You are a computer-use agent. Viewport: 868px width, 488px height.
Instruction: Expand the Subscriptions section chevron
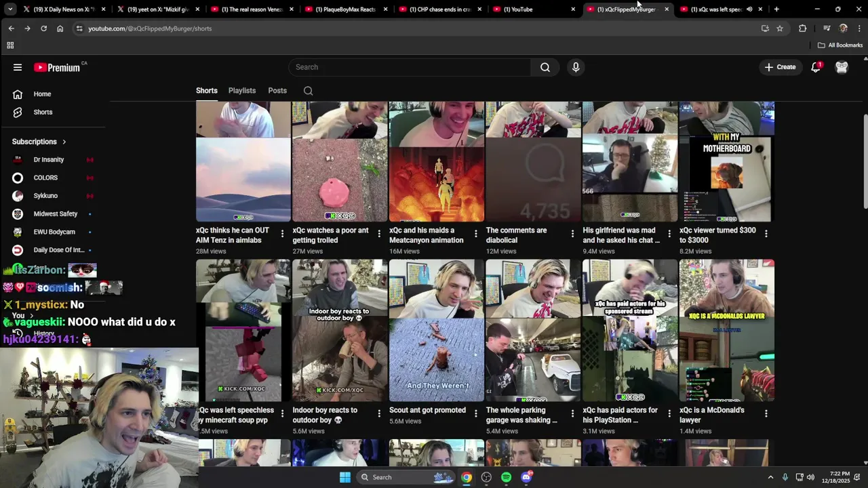click(64, 142)
